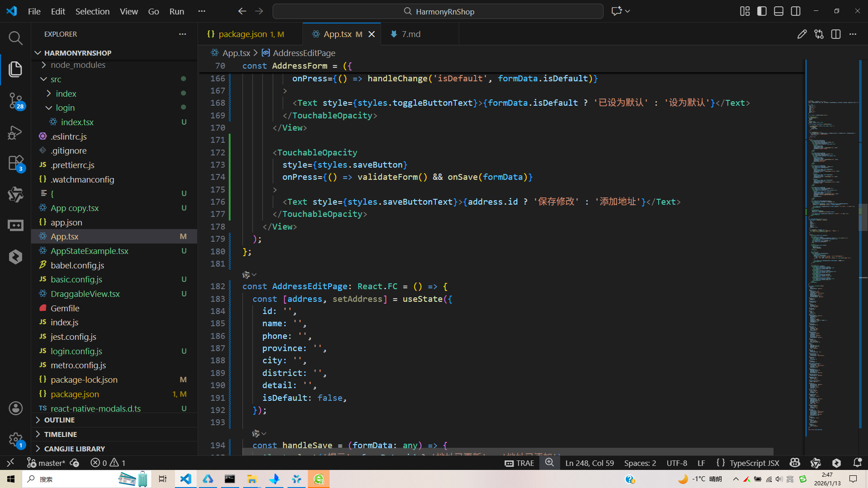Open Accounts menu in activity bar
Image resolution: width=868 pixels, height=488 pixels.
(15, 408)
